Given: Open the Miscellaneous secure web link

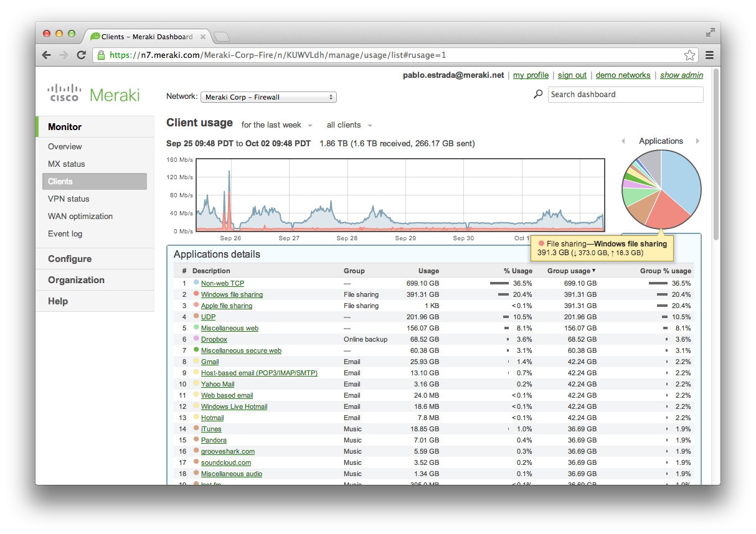Looking at the screenshot, I should pos(241,350).
